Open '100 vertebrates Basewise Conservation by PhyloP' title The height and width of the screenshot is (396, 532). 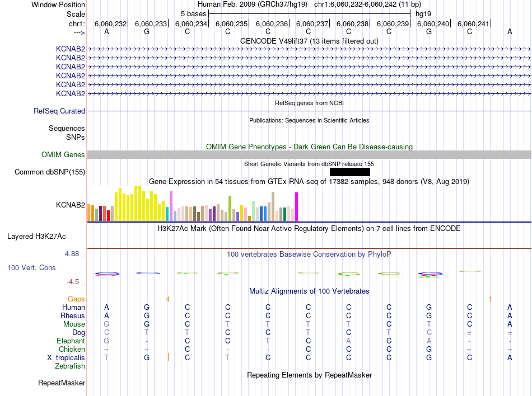click(x=309, y=254)
